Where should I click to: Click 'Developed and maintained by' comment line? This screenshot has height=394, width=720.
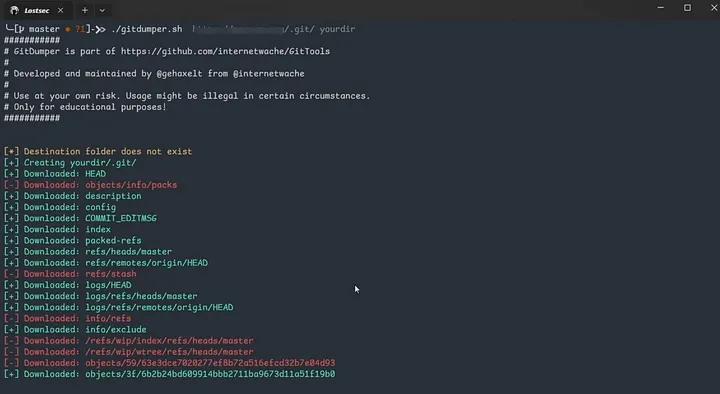tap(154, 73)
